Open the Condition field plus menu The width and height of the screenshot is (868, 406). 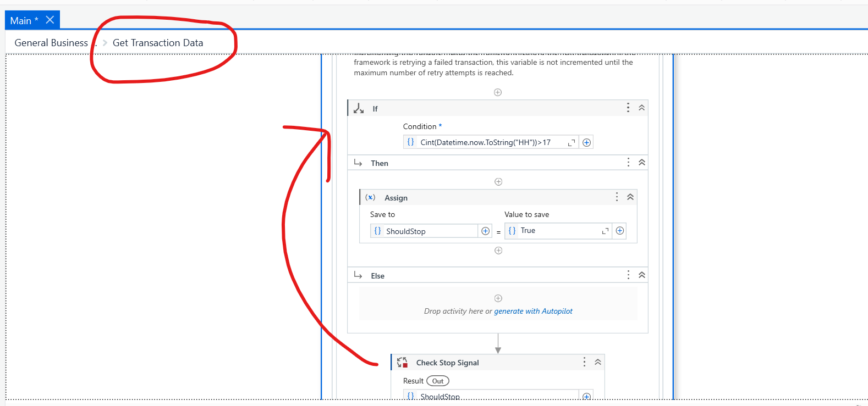[x=587, y=142]
